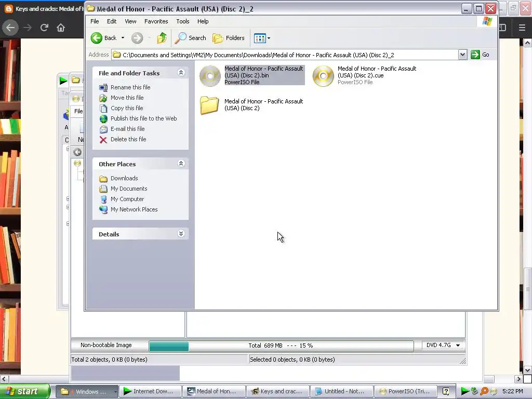Switch to Keys and cracks taskbar button
The width and height of the screenshot is (532, 399).
click(x=277, y=392)
